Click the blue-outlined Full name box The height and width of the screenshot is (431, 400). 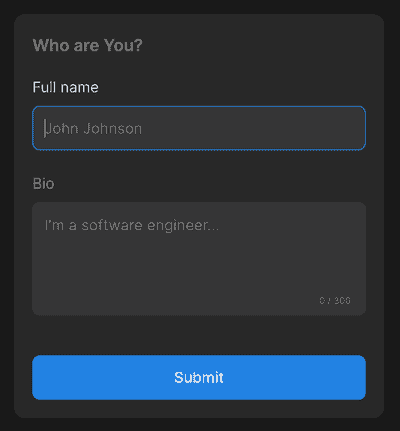[199, 128]
